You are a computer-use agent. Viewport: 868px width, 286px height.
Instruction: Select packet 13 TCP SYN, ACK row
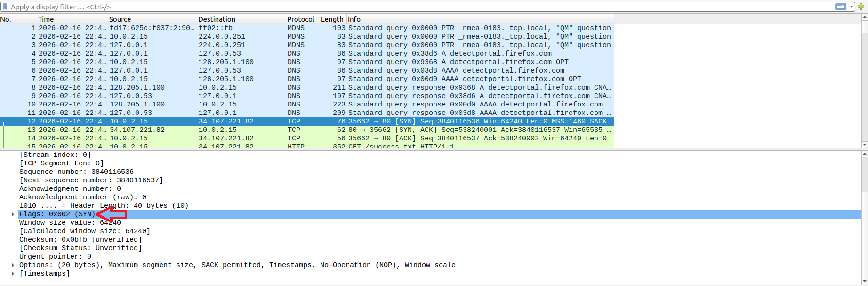[307, 130]
